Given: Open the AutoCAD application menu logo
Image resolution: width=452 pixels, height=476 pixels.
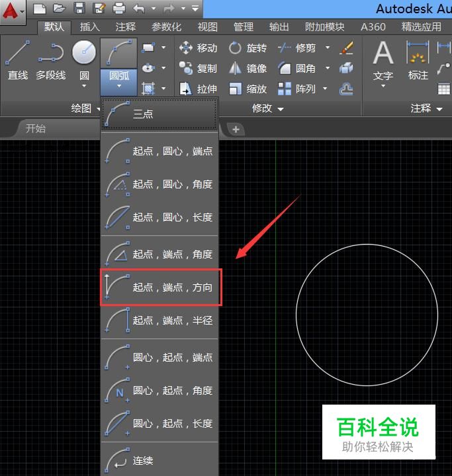Looking at the screenshot, I should point(12,11).
